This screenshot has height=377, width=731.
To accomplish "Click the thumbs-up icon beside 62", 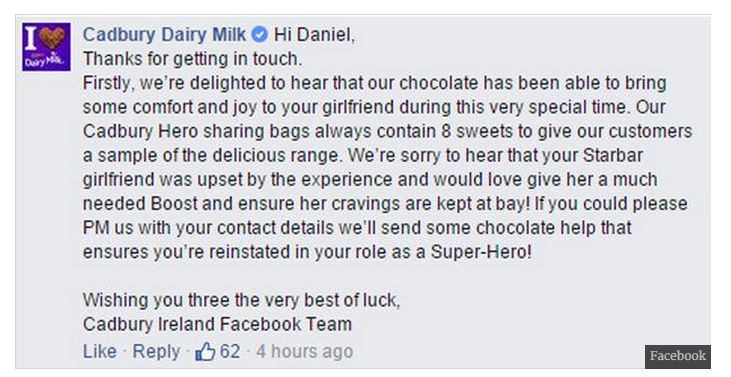I will pyautogui.click(x=205, y=351).
